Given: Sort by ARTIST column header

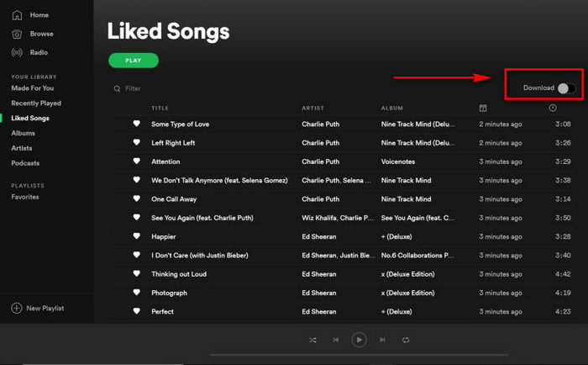Looking at the screenshot, I should (x=312, y=108).
